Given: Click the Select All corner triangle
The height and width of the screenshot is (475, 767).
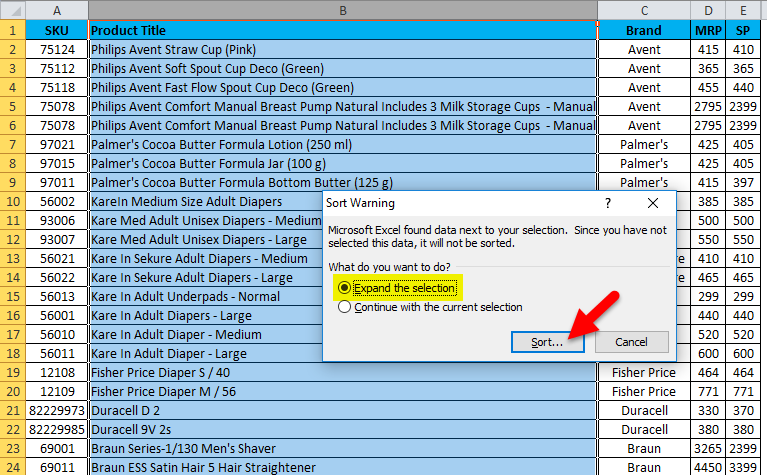Looking at the screenshot, I should 12,10.
